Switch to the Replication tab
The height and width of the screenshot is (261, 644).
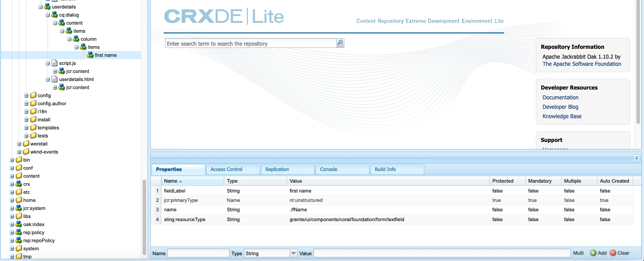coord(288,169)
